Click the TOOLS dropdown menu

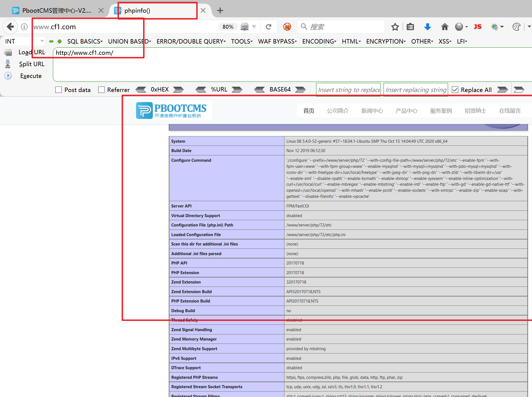(x=242, y=41)
